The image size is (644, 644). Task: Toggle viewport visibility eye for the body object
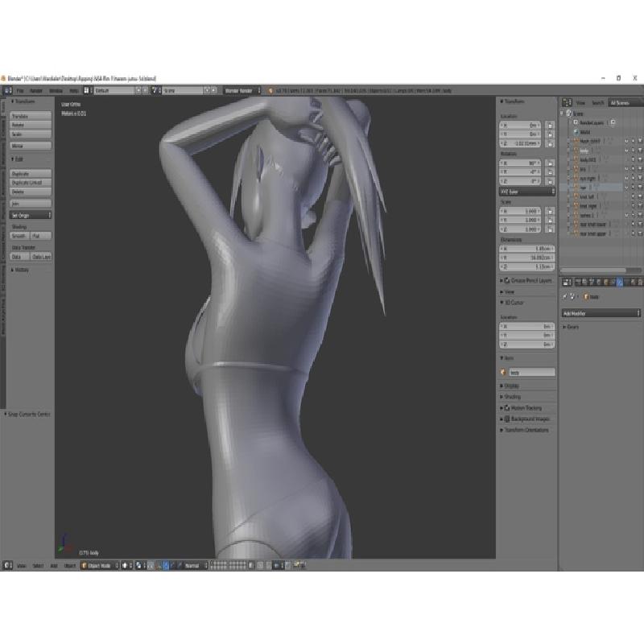(626, 151)
